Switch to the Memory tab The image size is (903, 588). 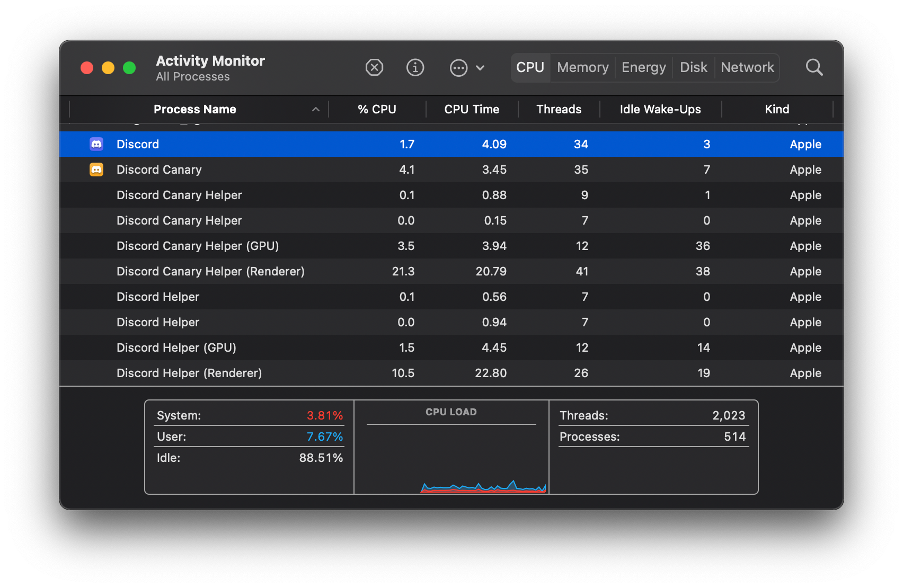583,67
